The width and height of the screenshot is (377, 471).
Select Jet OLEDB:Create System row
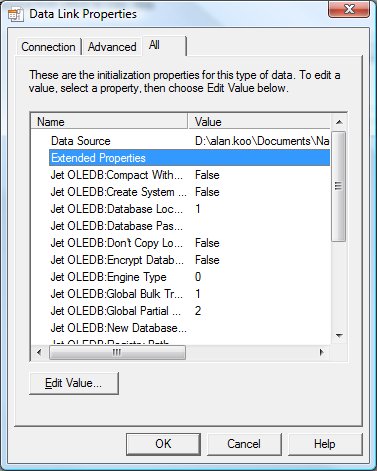[x=190, y=192]
